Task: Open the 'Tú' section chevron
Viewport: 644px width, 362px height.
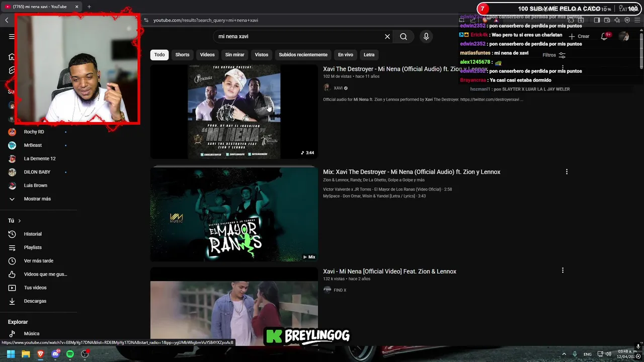Action: coord(20,221)
